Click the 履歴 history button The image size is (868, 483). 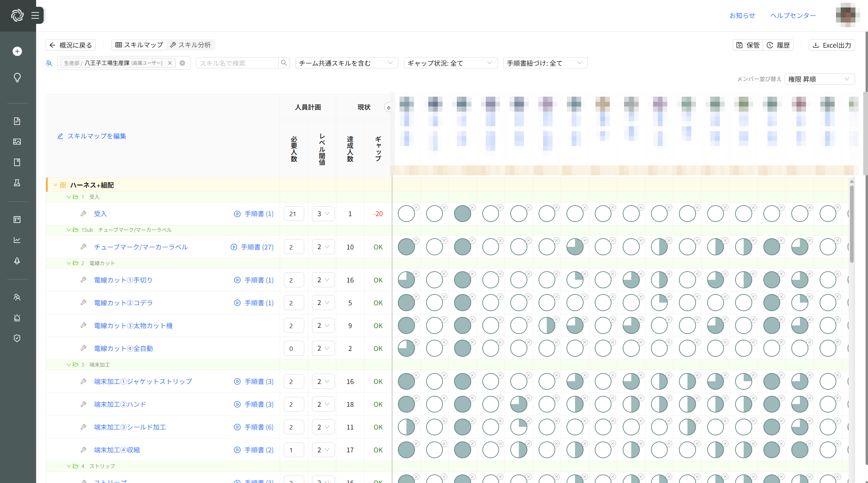tap(778, 45)
